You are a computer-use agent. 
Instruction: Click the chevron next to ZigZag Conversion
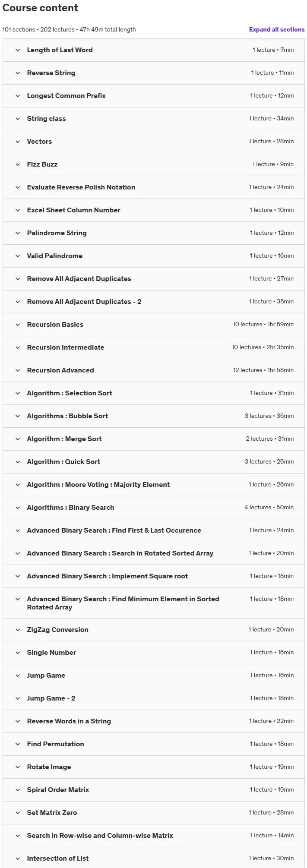pyautogui.click(x=18, y=630)
